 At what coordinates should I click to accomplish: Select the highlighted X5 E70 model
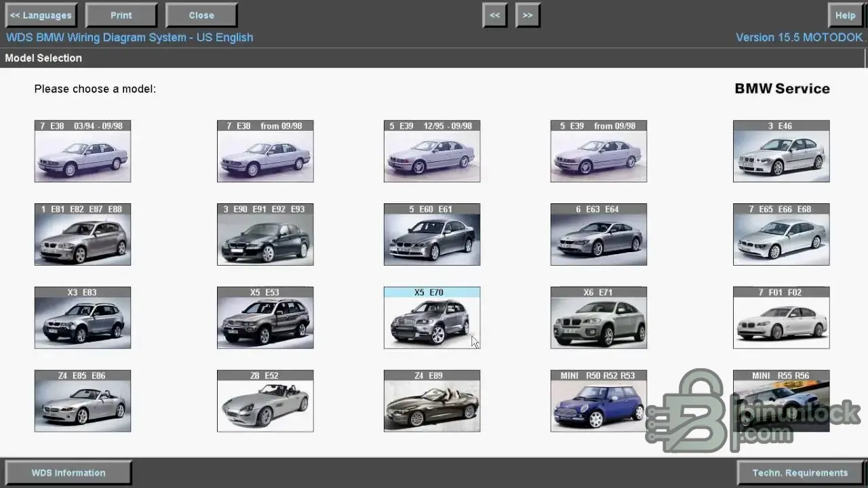coord(432,318)
